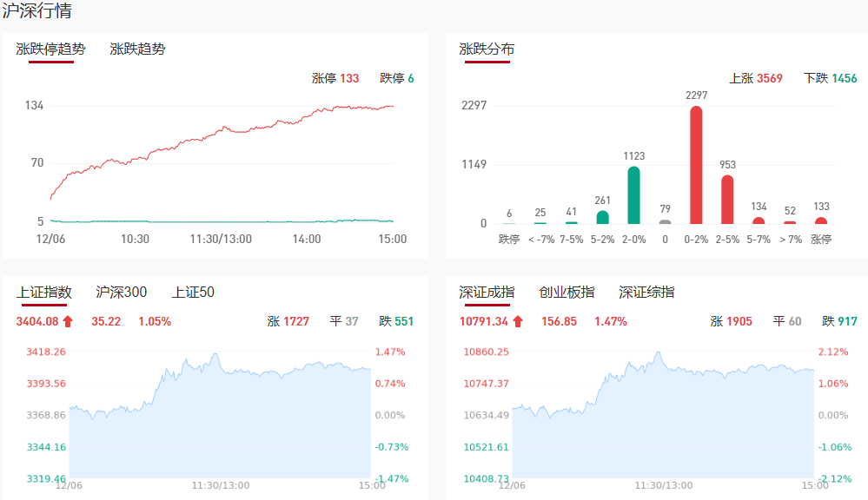This screenshot has width=868, height=500.
Task: Click the 跌停 6 legend label
Action: point(397,78)
